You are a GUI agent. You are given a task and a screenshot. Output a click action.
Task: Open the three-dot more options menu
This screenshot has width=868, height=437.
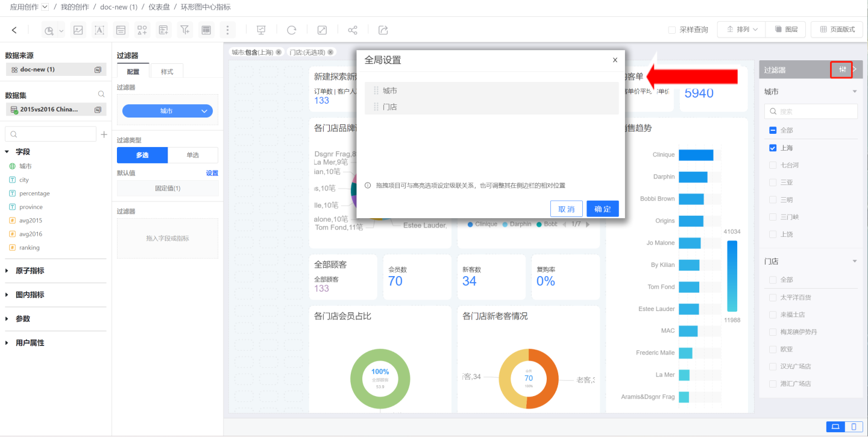(x=227, y=30)
